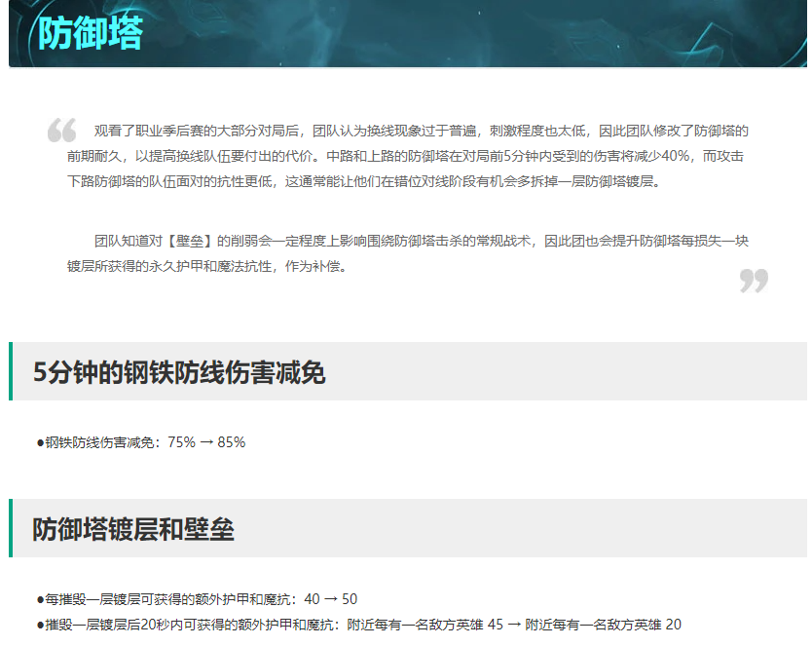
Task: Click the arrow between 75% and 85%
Action: (x=206, y=442)
